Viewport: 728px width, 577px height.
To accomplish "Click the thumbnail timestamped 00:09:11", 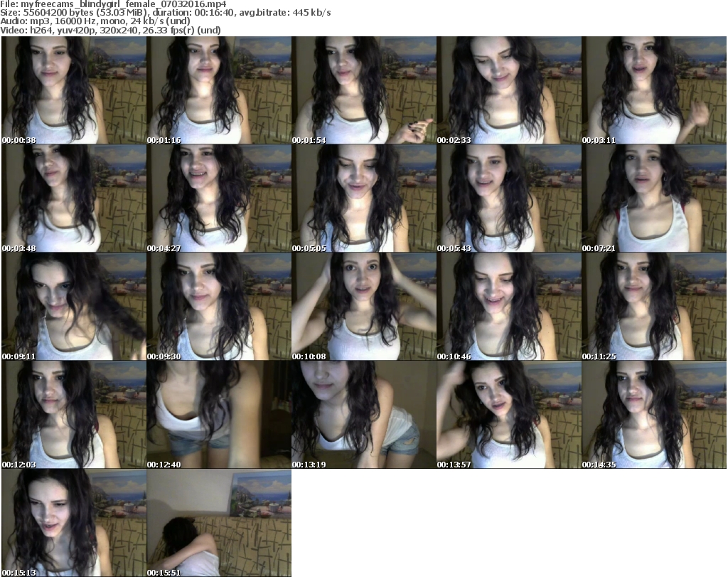I will click(74, 307).
